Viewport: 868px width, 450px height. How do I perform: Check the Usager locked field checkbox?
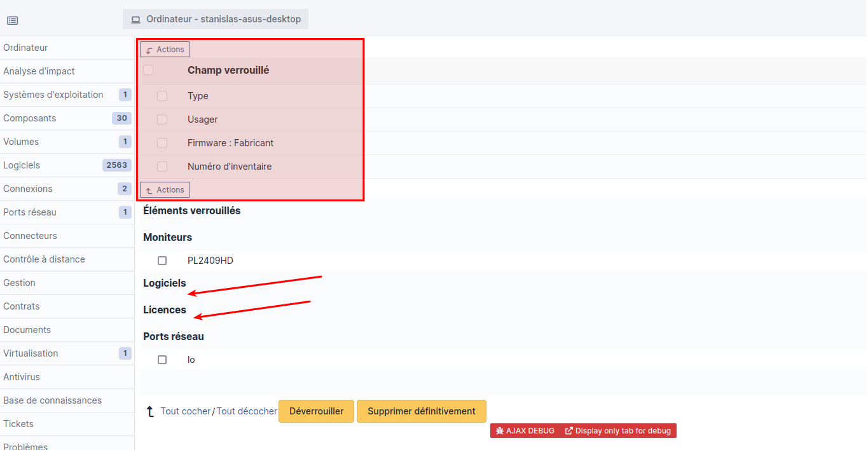coord(162,119)
